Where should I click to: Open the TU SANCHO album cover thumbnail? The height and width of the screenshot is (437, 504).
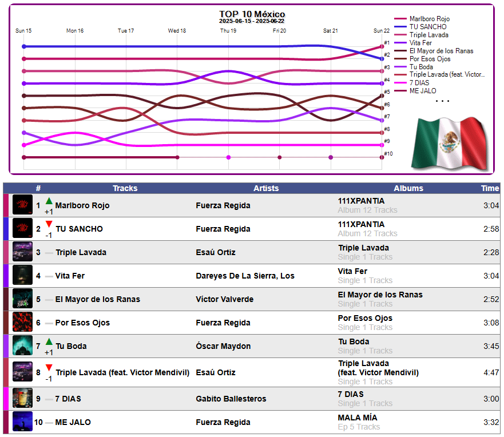[22, 228]
